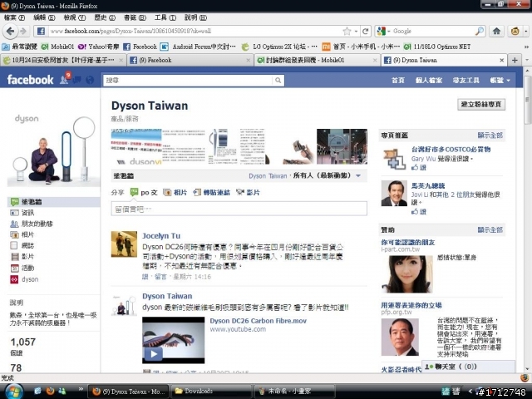Click 顯示全部 beside 贊助
Screen dimensions: 532x399
(x=490, y=229)
